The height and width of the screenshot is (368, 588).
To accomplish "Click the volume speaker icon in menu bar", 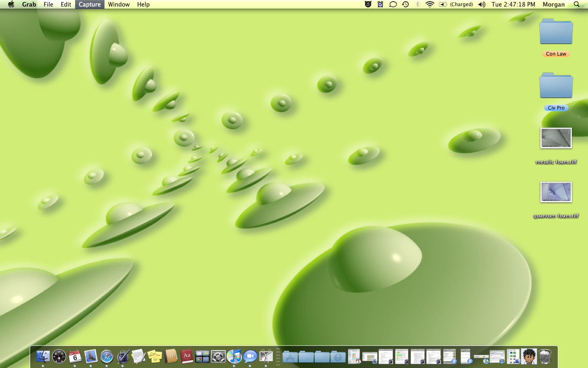I will pyautogui.click(x=482, y=4).
